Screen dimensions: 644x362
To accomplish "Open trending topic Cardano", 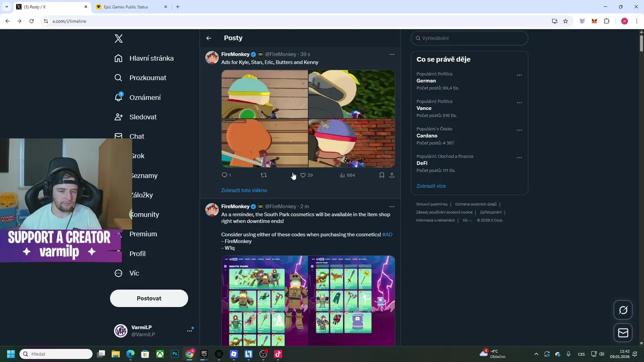I will tap(427, 136).
